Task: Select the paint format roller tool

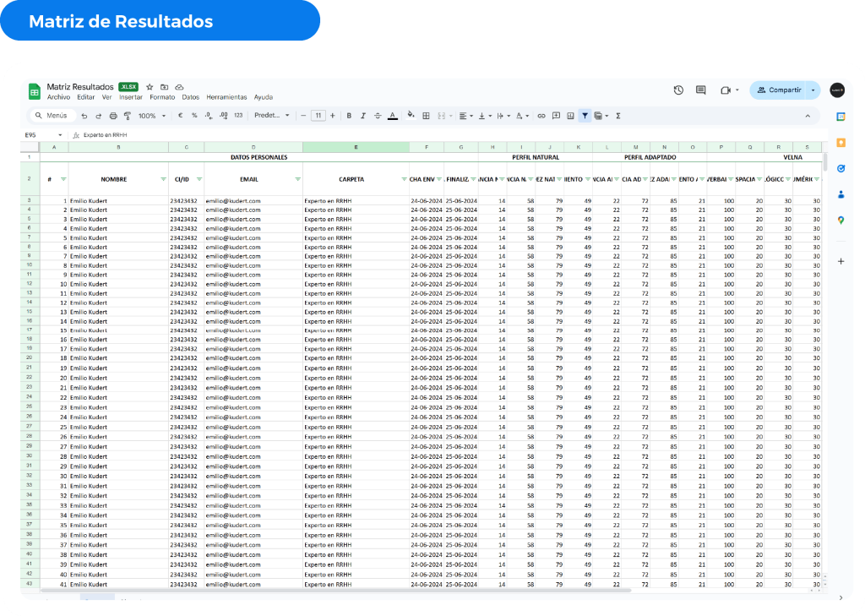Action: (127, 116)
